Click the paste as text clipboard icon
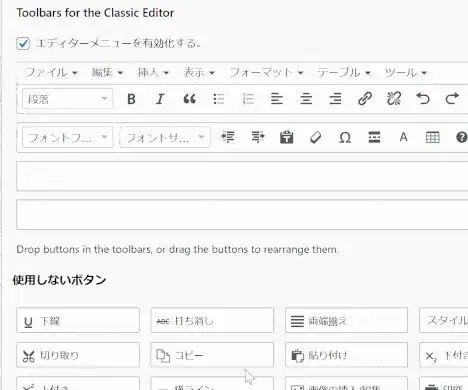468x390 pixels. 287,137
